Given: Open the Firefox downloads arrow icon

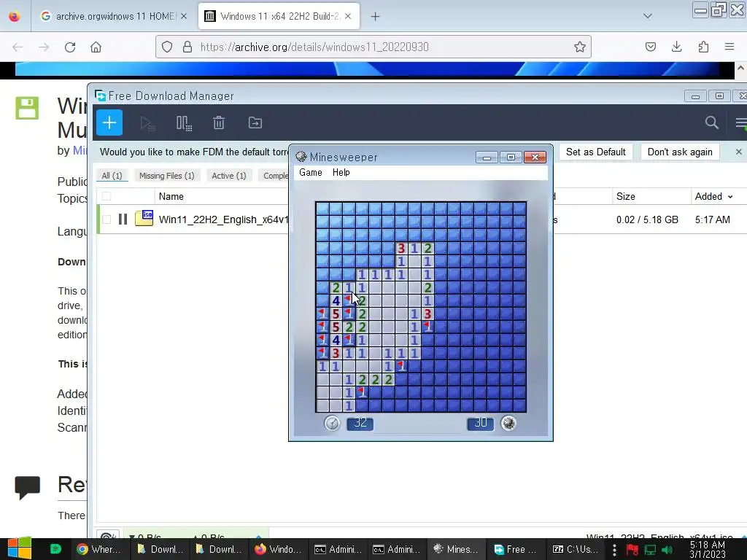Looking at the screenshot, I should [676, 47].
